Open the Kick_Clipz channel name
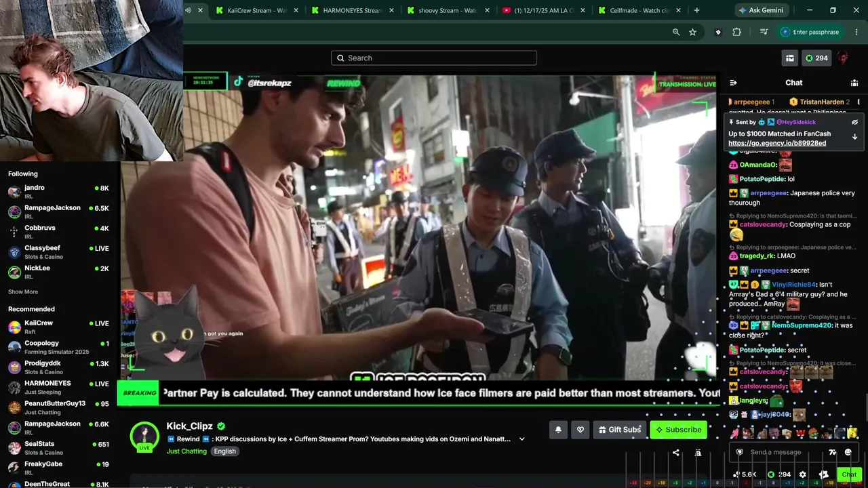868x488 pixels. [190, 426]
